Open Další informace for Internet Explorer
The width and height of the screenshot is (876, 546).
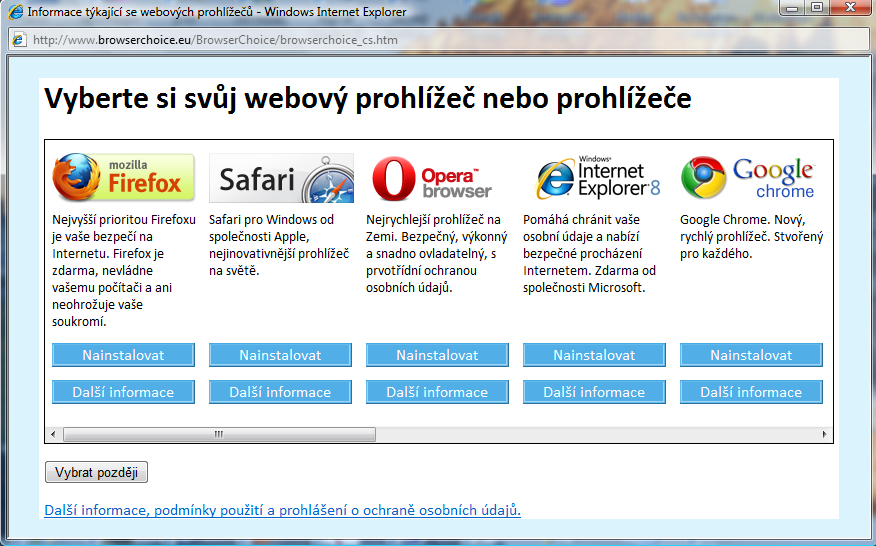pyautogui.click(x=594, y=392)
